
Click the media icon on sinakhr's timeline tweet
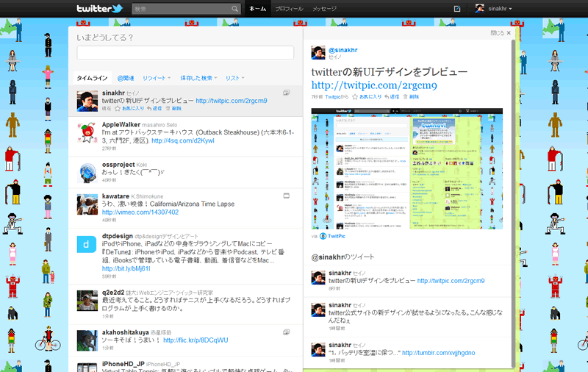pos(287,92)
